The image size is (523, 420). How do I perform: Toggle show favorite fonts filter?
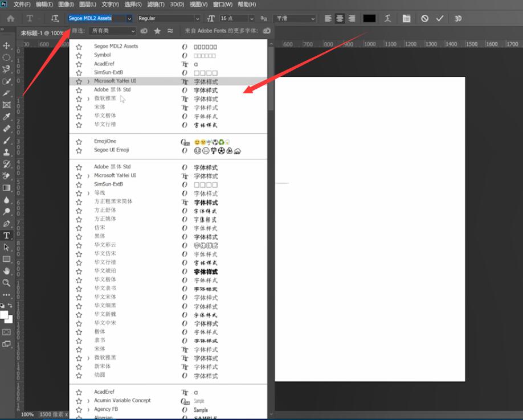click(x=157, y=31)
